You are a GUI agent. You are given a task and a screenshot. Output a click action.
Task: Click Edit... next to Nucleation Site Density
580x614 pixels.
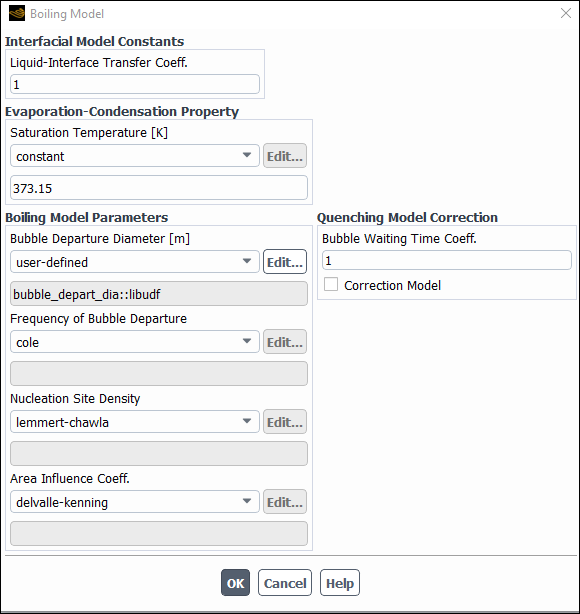point(285,422)
